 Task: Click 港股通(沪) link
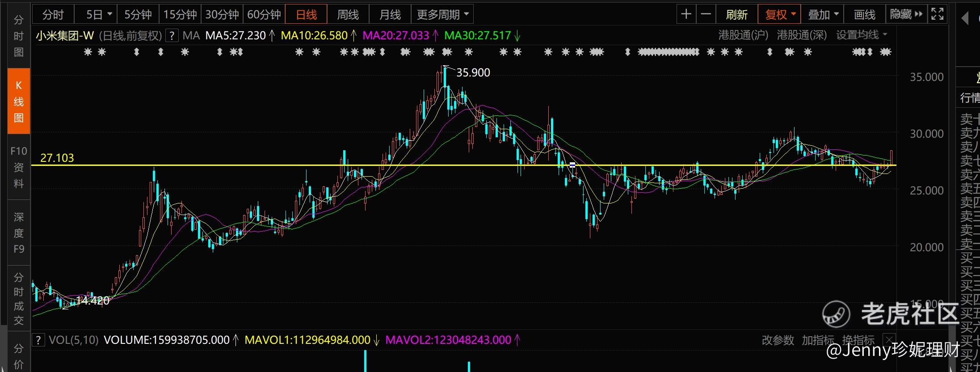coord(743,35)
